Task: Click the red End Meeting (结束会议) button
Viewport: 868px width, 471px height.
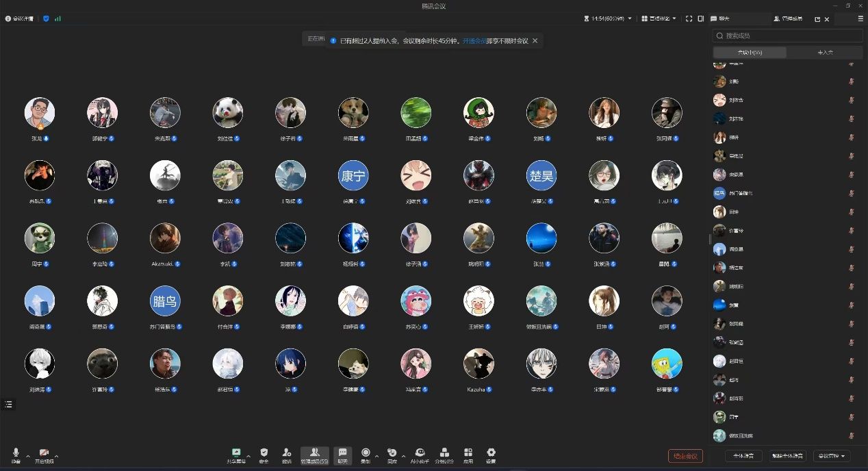Action: click(685, 456)
